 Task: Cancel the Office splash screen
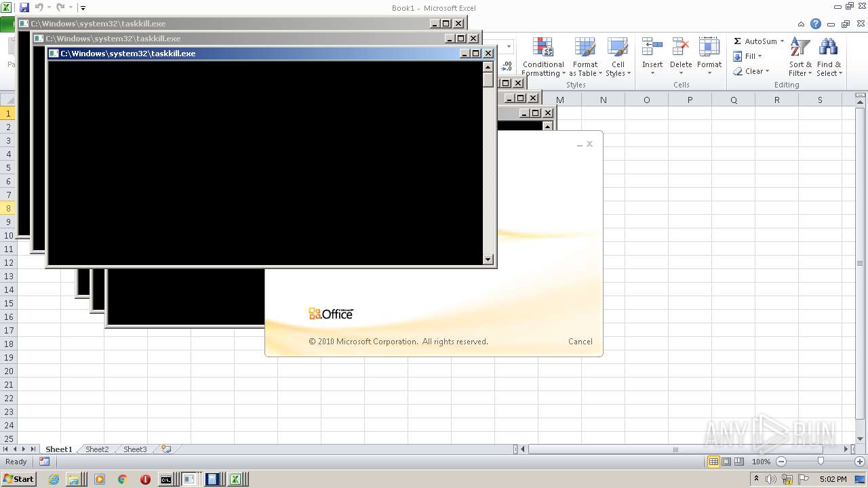[580, 342]
